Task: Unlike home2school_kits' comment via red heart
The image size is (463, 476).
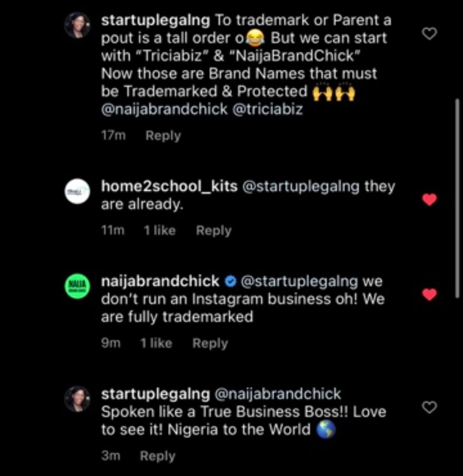Action: [429, 200]
